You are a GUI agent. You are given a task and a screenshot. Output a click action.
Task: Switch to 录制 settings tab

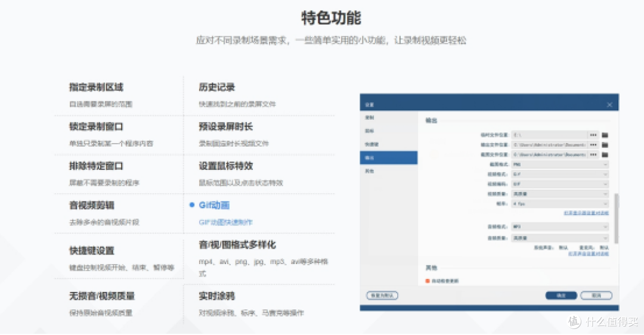(x=389, y=118)
